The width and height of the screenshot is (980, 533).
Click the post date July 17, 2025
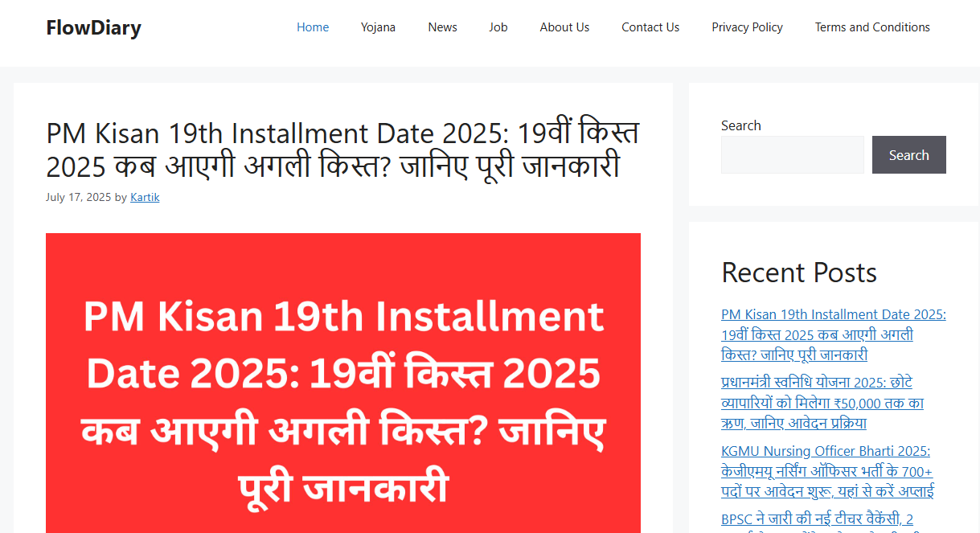point(78,197)
